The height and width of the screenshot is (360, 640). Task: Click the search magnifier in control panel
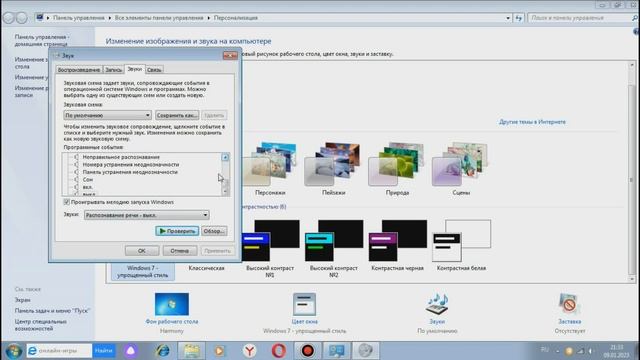635,18
